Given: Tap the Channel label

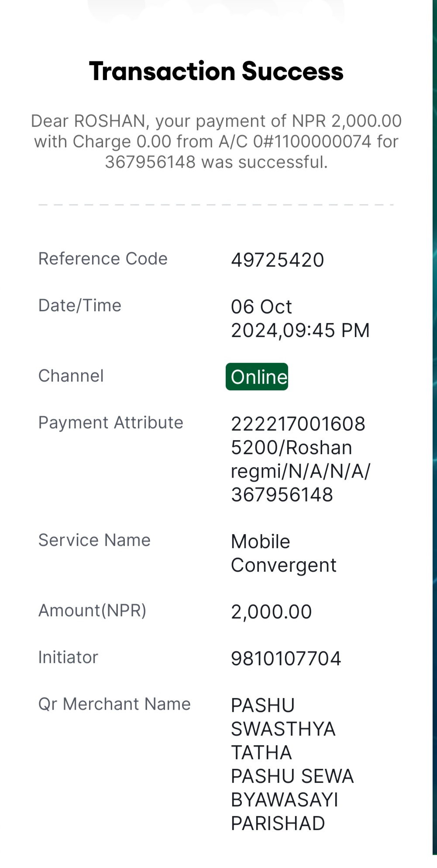Looking at the screenshot, I should point(71,376).
